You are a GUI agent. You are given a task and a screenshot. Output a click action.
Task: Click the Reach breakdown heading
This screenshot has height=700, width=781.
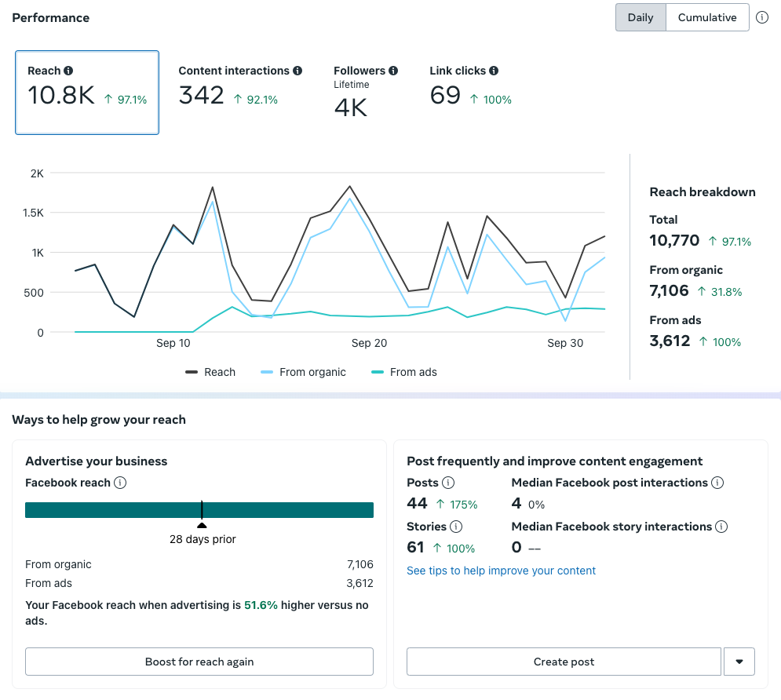(x=703, y=192)
